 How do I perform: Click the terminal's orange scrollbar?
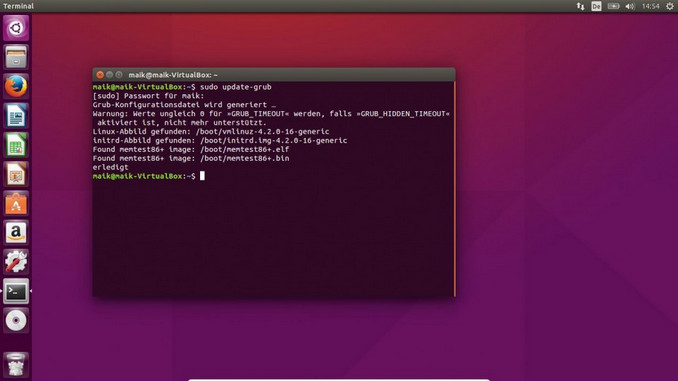[454, 189]
